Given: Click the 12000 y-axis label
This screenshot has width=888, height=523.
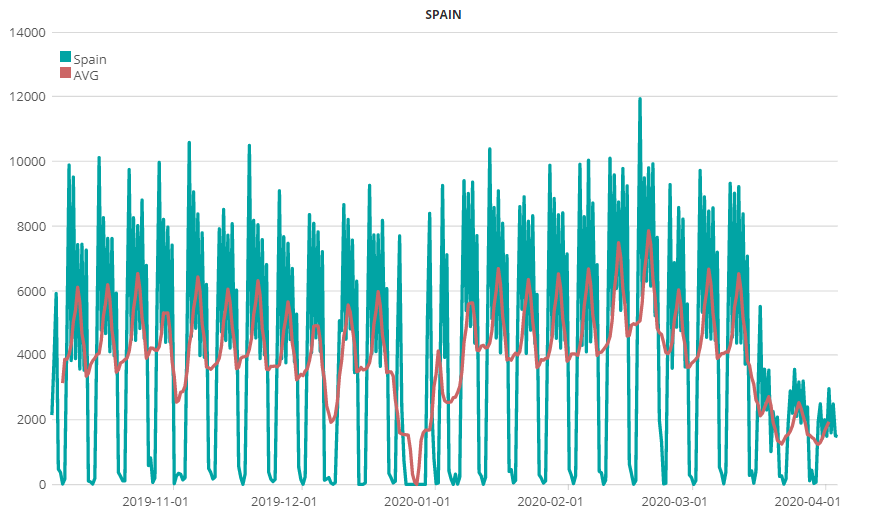Looking at the screenshot, I should [27, 97].
